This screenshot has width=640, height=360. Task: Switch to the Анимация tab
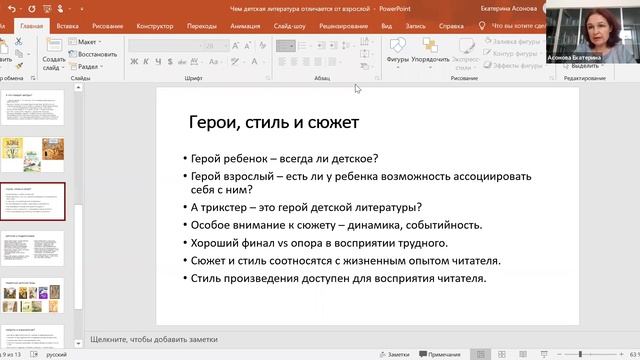[x=245, y=26]
